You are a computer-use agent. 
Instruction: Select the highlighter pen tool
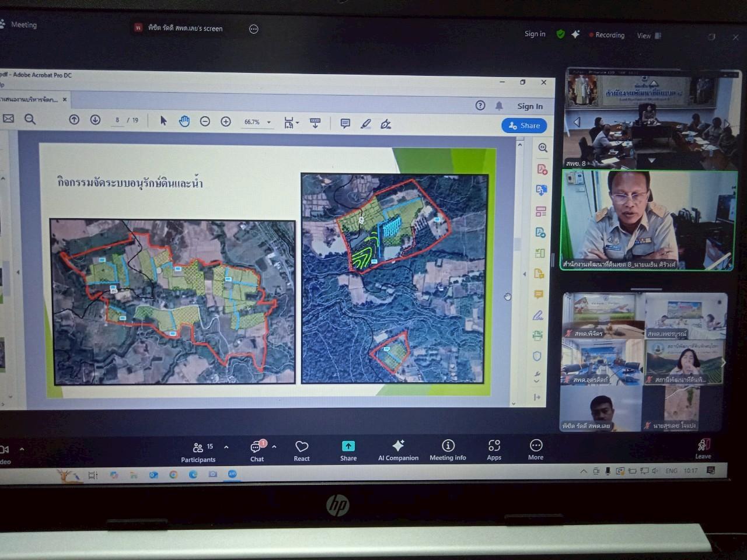[366, 124]
